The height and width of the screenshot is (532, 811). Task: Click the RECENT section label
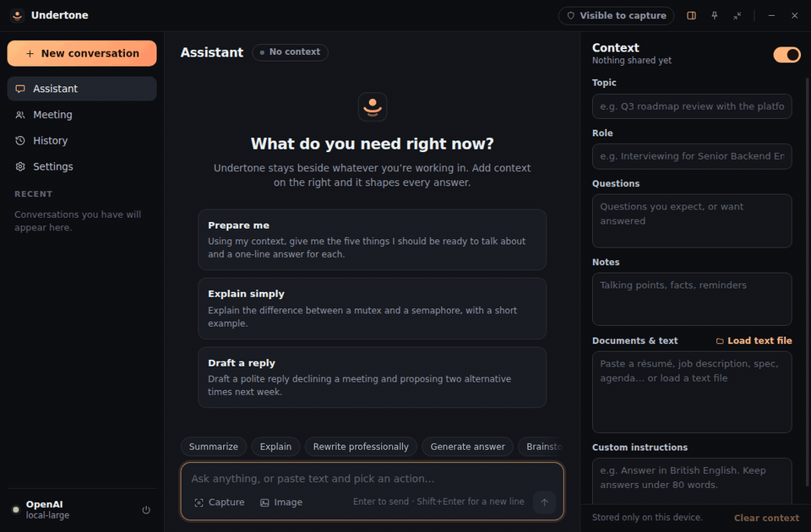pos(33,194)
